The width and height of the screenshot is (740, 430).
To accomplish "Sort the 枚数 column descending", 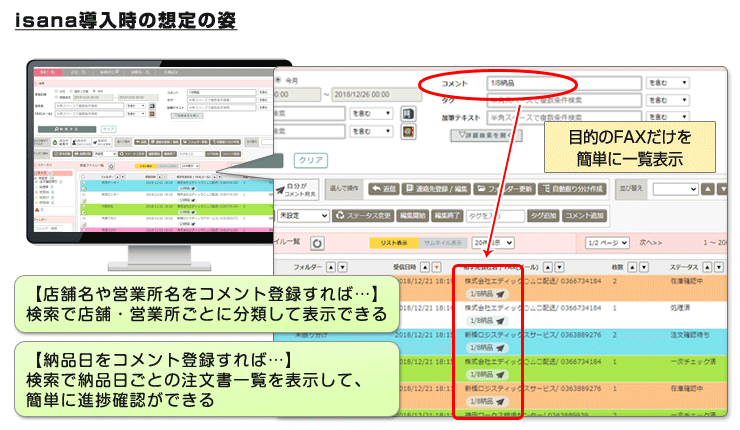I will click(644, 267).
